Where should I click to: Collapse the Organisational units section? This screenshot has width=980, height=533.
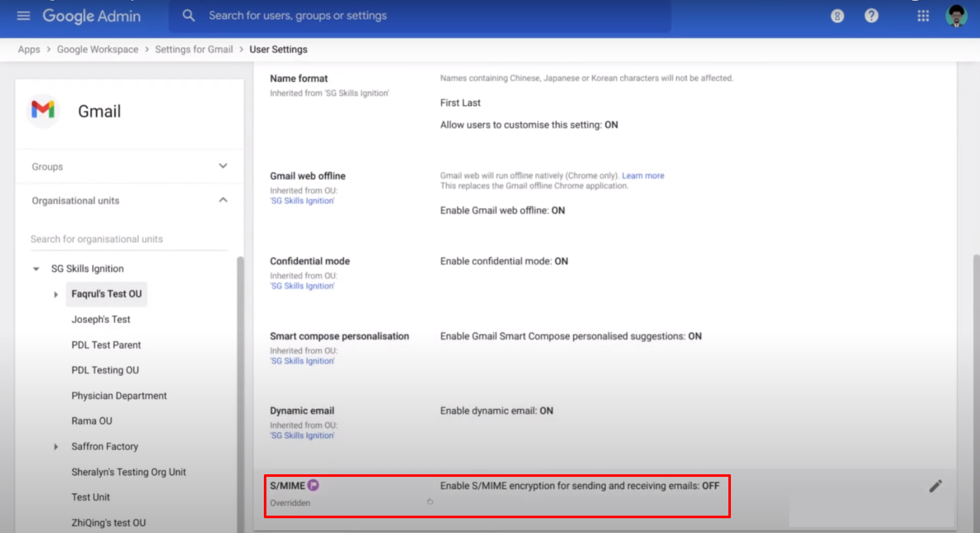pyautogui.click(x=223, y=200)
